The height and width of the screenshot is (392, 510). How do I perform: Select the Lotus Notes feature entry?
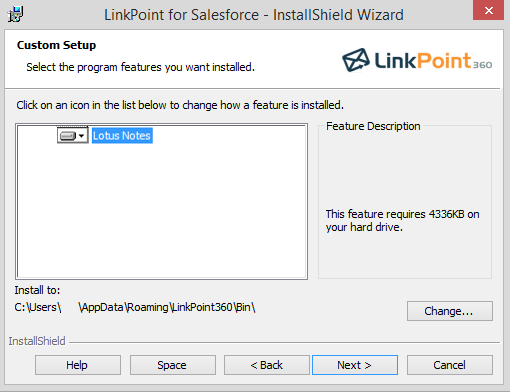coord(122,136)
